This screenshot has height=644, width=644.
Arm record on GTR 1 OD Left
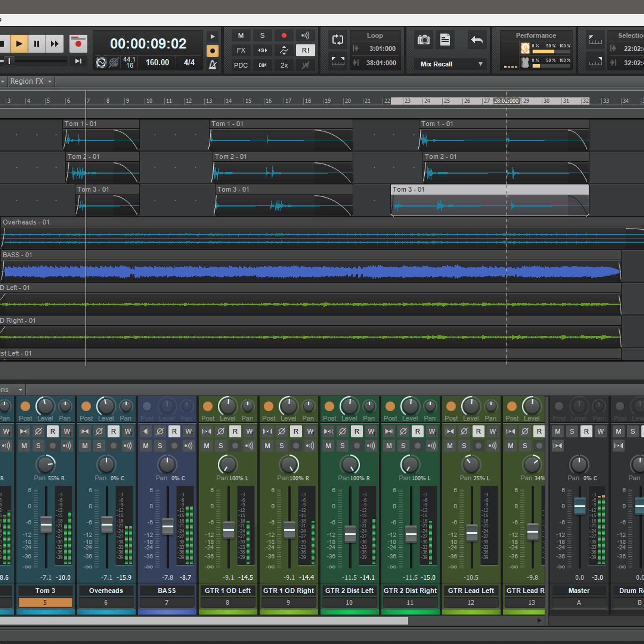pyautogui.click(x=235, y=446)
